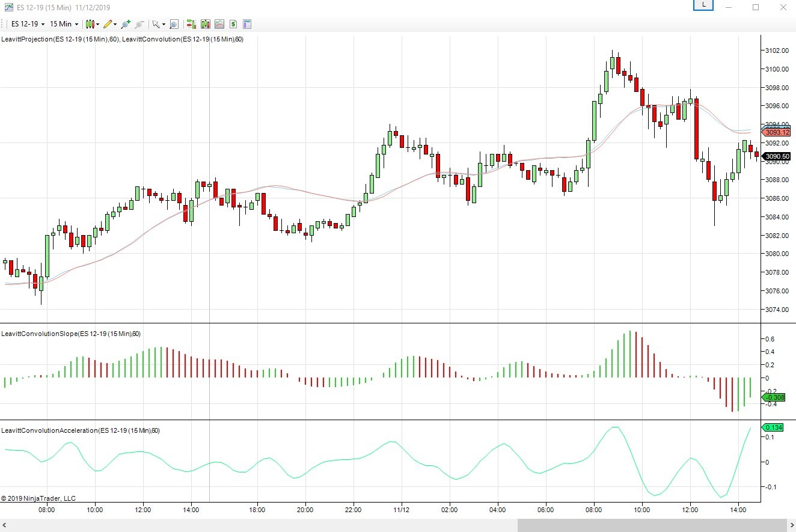The width and height of the screenshot is (796, 532).
Task: Select the pencil drawing tools icon
Action: (108, 24)
